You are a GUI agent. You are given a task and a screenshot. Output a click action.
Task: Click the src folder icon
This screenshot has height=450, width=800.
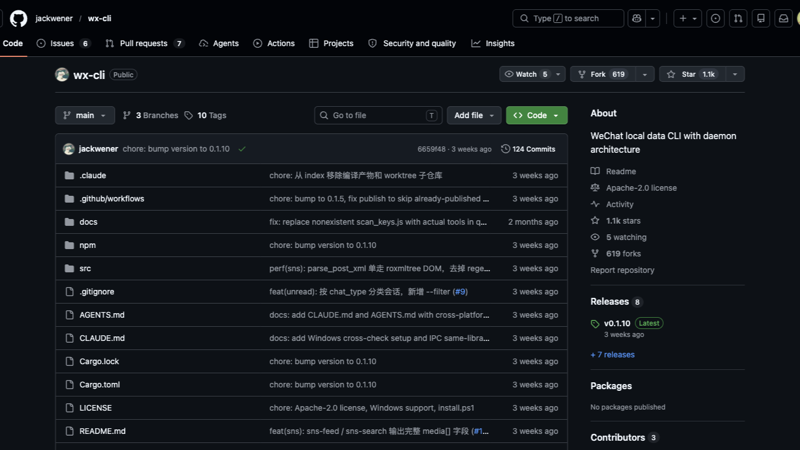tap(69, 268)
